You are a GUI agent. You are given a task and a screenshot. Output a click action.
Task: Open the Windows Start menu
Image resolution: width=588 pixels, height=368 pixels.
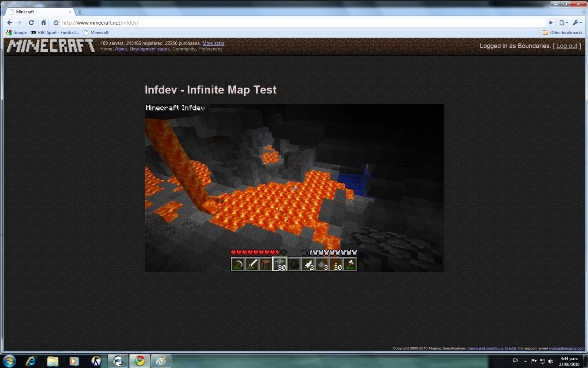(x=10, y=361)
